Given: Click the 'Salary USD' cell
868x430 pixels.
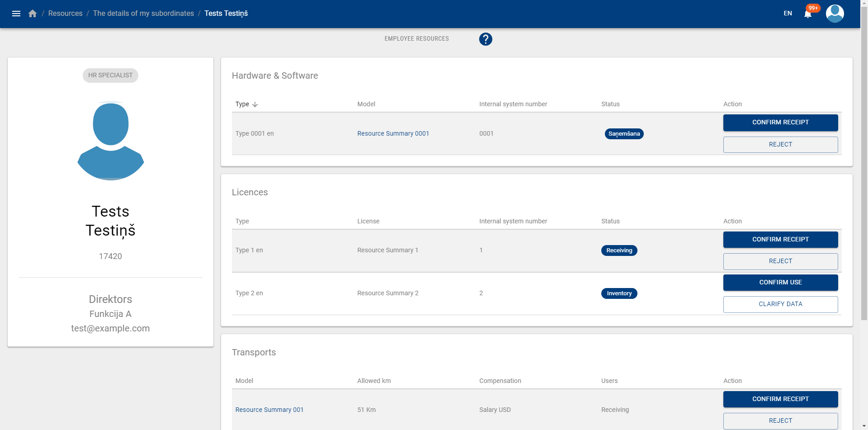Looking at the screenshot, I should (495, 410).
